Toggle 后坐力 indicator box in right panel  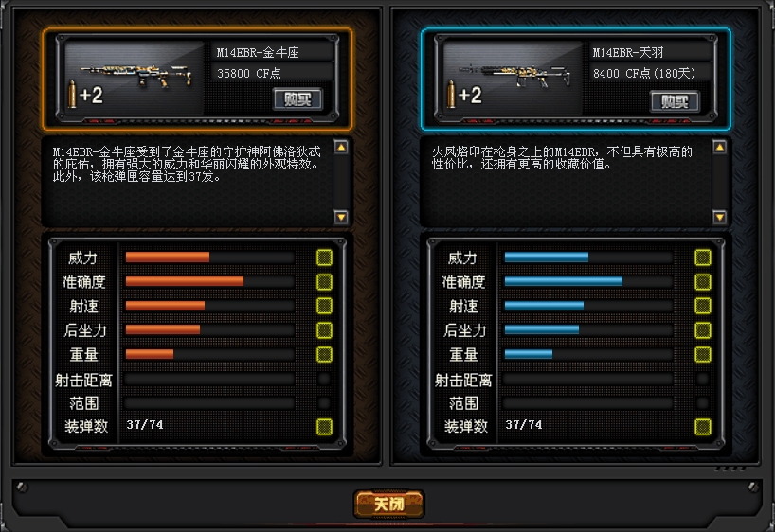click(703, 330)
